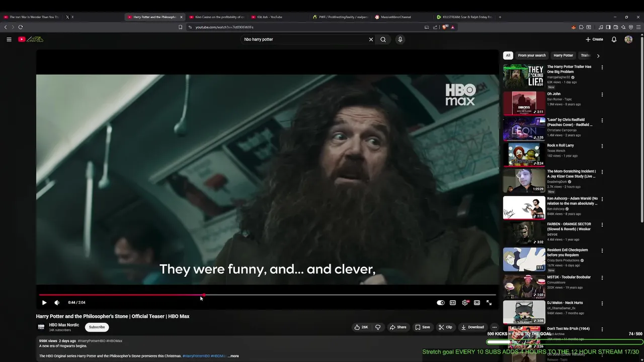Viewport: 644px width, 362px height.
Task: Open options for Rock n Roll Larry
Action: coord(602,146)
